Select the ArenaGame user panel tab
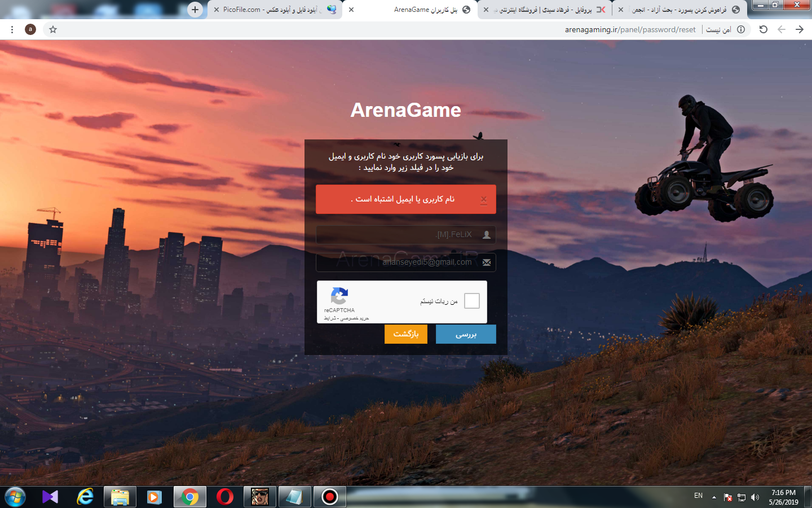 pos(410,10)
